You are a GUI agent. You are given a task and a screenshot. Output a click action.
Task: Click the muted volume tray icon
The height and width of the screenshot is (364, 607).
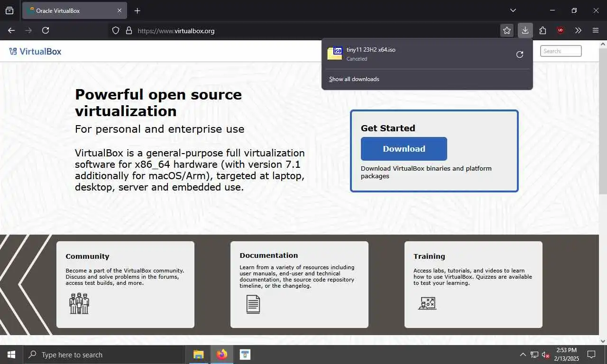pyautogui.click(x=546, y=355)
